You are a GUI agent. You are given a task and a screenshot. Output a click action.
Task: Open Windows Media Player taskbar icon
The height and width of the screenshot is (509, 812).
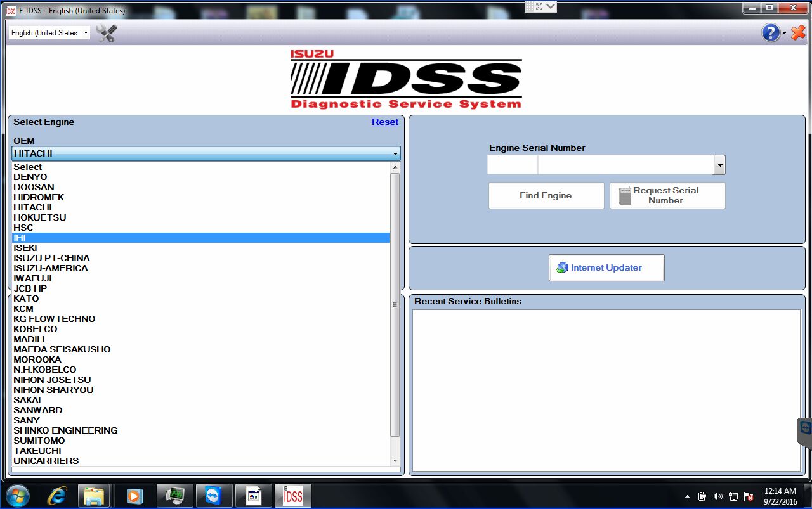point(134,496)
